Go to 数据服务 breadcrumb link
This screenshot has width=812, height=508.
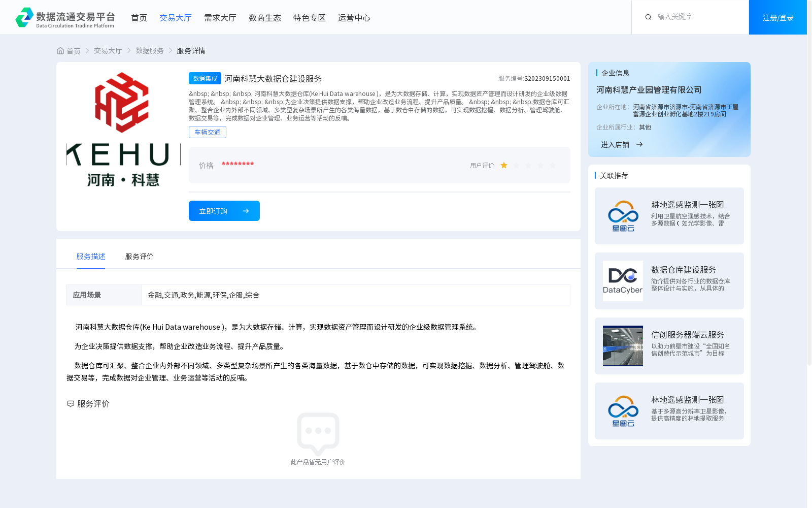point(150,51)
